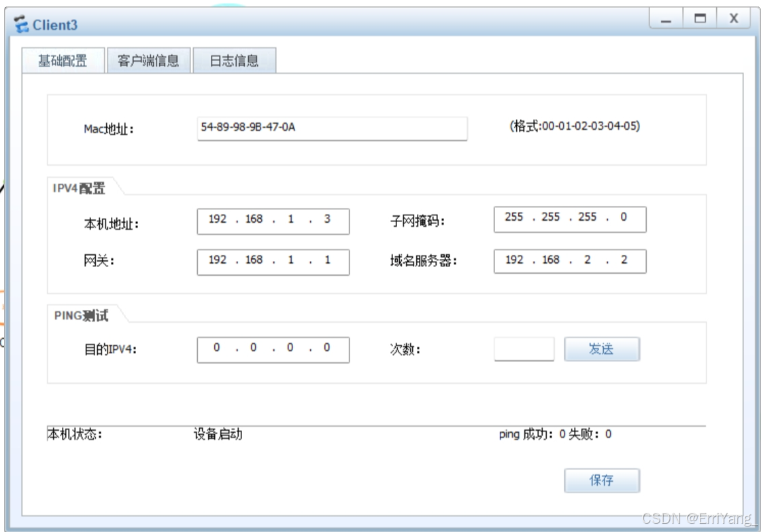Image resolution: width=761 pixels, height=532 pixels.
Task: Click the last octet of 本机地址
Action: [x=327, y=219]
